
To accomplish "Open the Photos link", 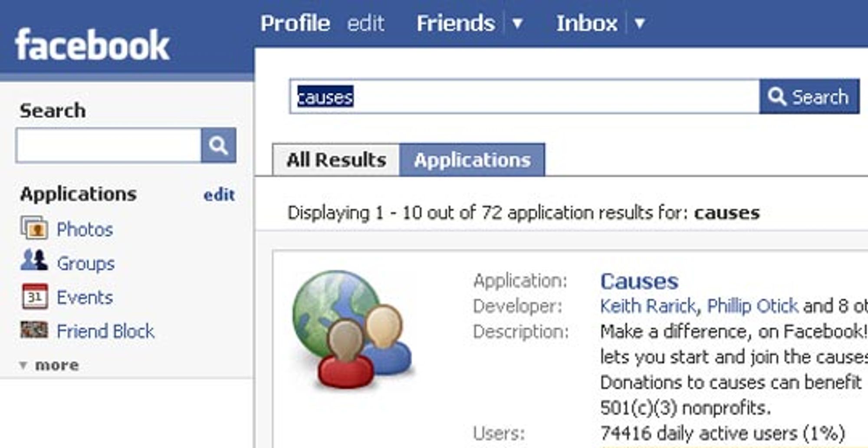I will (x=85, y=229).
